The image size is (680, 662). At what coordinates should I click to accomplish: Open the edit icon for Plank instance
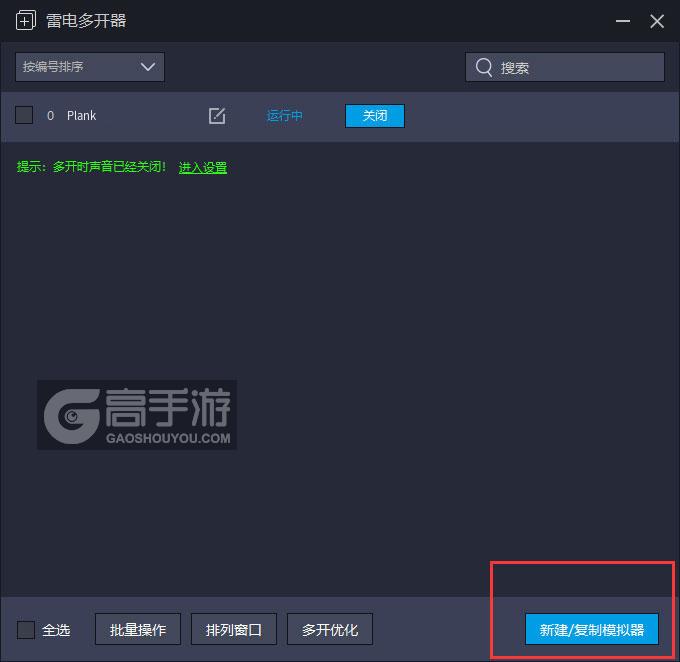point(217,116)
